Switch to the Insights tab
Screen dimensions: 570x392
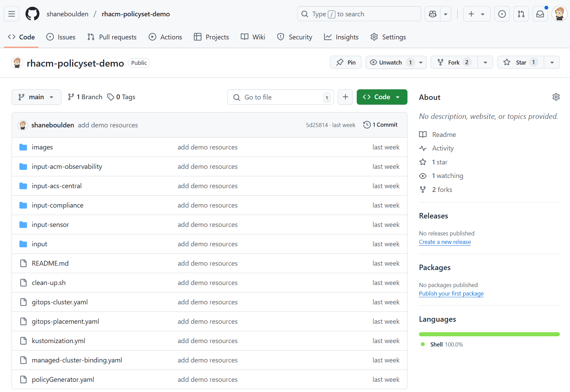pos(341,37)
